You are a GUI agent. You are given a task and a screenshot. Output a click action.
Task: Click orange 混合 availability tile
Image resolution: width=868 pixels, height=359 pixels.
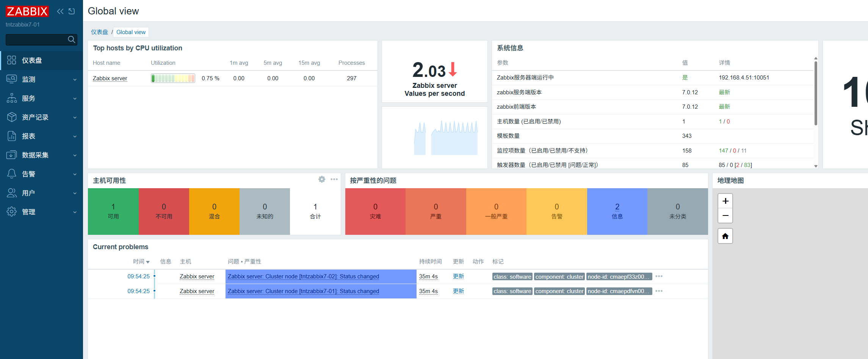pyautogui.click(x=214, y=211)
